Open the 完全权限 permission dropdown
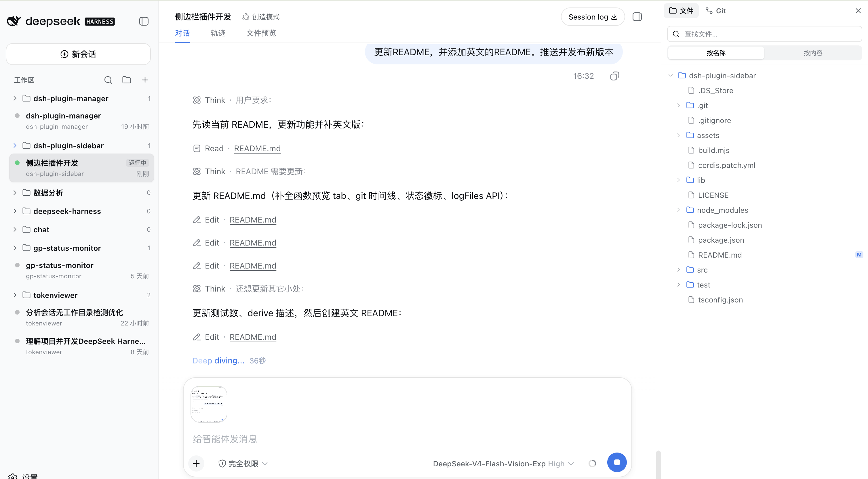The height and width of the screenshot is (479, 868). 243,463
